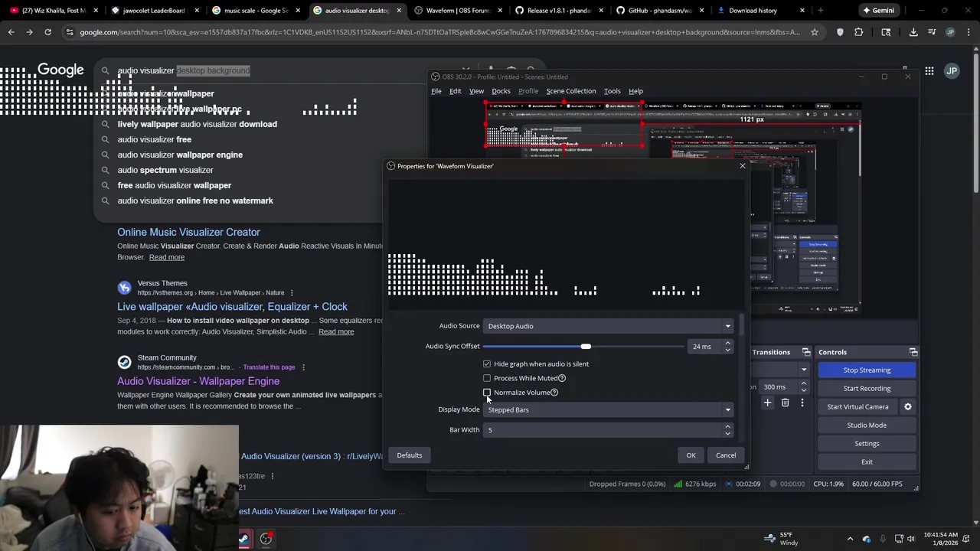Increase Audio Sync Offset with up arrow

click(x=727, y=343)
